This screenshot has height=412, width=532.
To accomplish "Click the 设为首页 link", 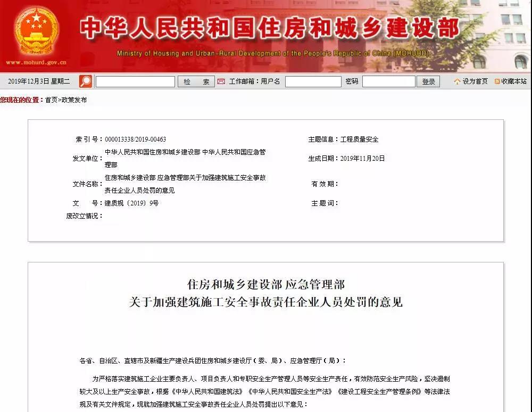I will pos(475,81).
